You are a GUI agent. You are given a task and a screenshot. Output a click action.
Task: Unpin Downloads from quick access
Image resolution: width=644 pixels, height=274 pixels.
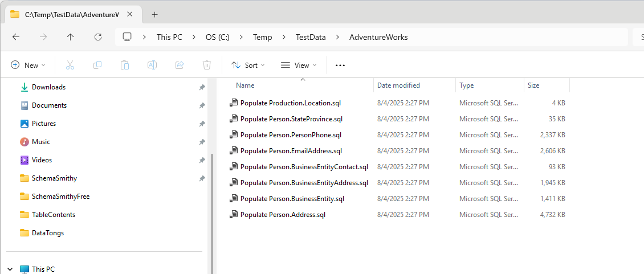[x=202, y=87]
